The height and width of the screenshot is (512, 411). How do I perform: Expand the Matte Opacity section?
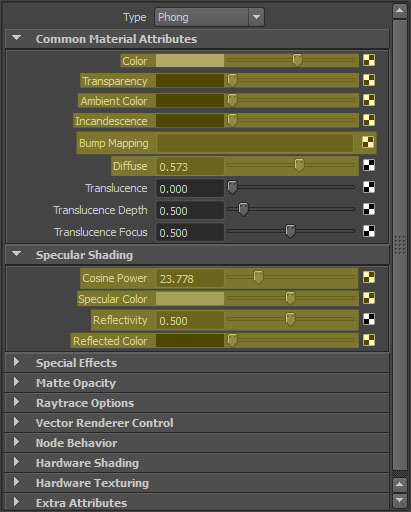[x=16, y=382]
